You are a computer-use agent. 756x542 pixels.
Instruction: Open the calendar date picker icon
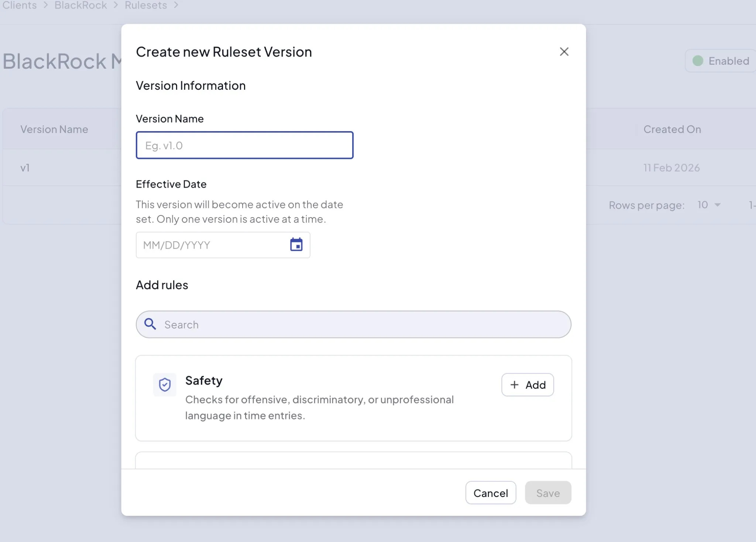[296, 245]
